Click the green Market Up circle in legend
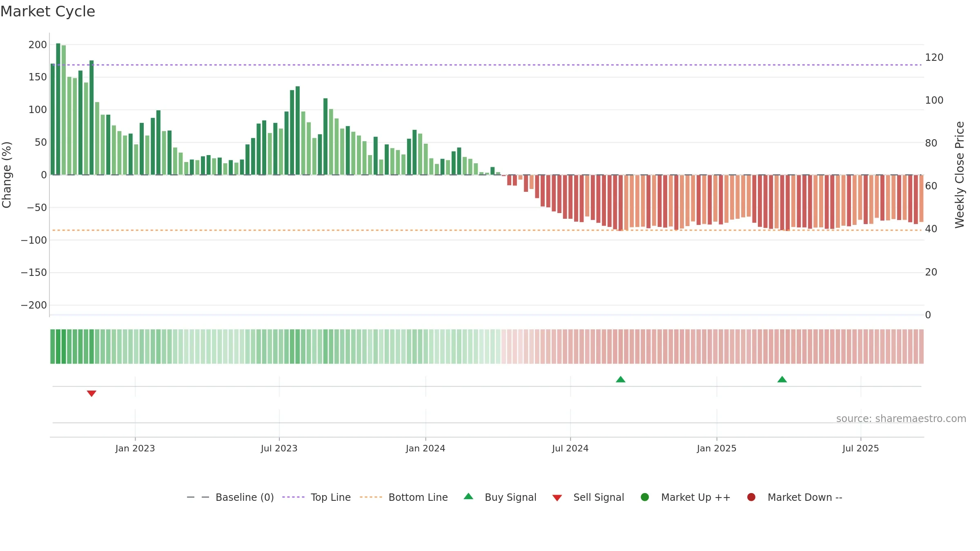980x551 pixels. click(x=645, y=497)
